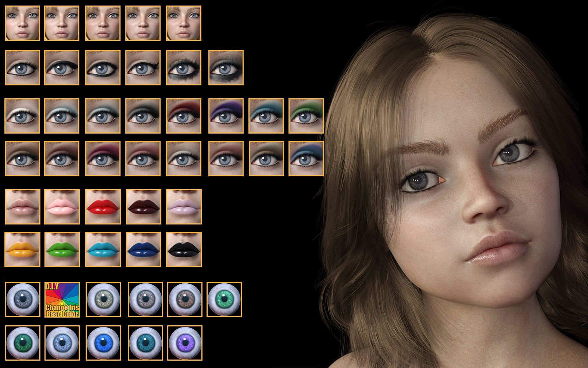Select the dark charcoal smoky eyeshadow preset
This screenshot has height=368, width=588.
click(143, 116)
